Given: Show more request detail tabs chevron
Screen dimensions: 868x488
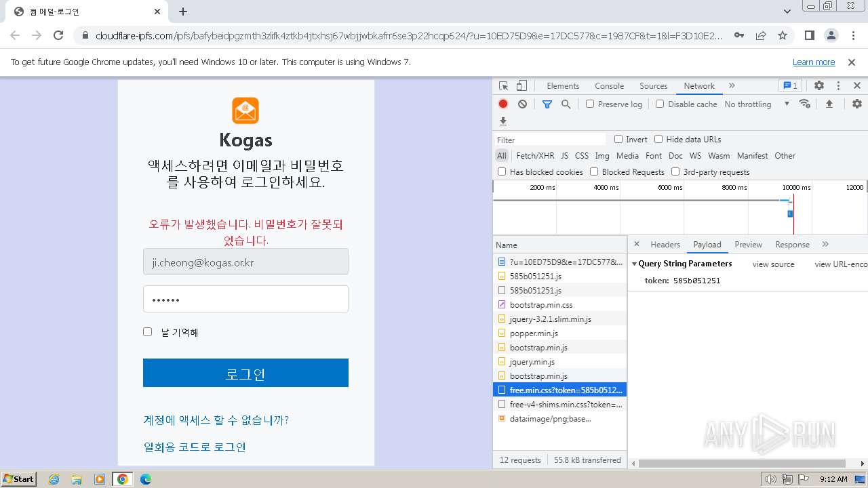Looking at the screenshot, I should 825,244.
